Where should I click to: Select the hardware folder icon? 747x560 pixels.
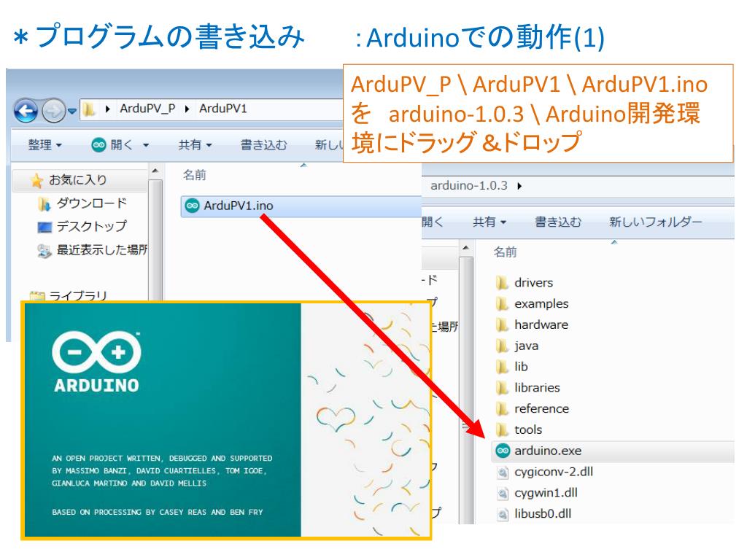[502, 324]
